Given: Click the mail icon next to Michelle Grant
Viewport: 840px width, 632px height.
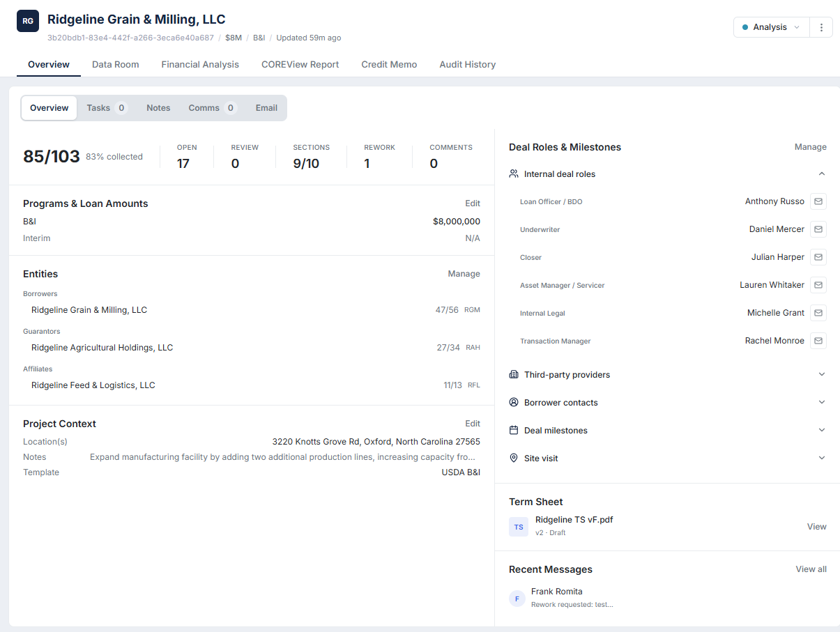Looking at the screenshot, I should (818, 312).
